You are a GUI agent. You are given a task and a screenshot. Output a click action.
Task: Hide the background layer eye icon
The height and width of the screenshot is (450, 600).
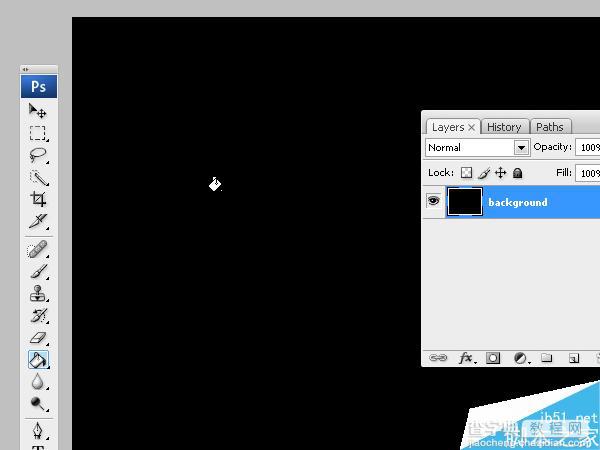pyautogui.click(x=434, y=201)
